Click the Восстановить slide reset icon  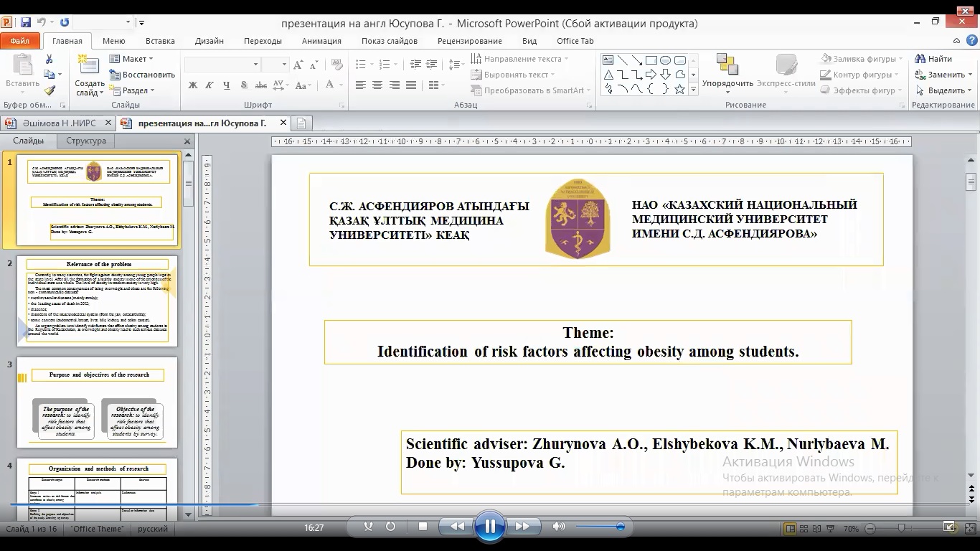coord(142,75)
